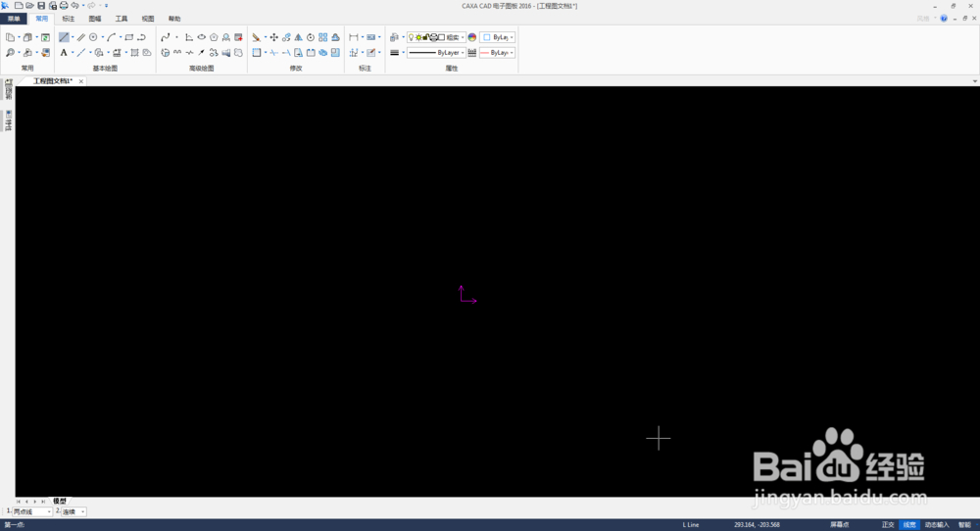The image size is (980, 531).
Task: Open the 连续 continuous mode dropdown
Action: (x=73, y=511)
